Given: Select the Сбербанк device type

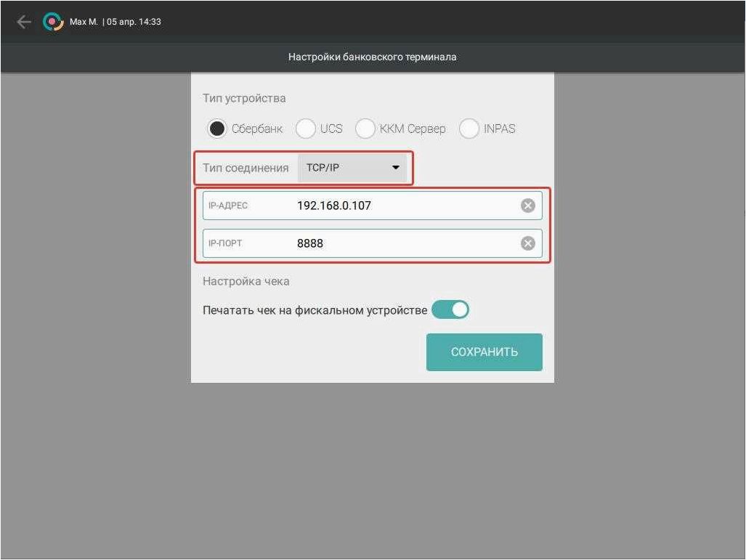Looking at the screenshot, I should [x=217, y=129].
